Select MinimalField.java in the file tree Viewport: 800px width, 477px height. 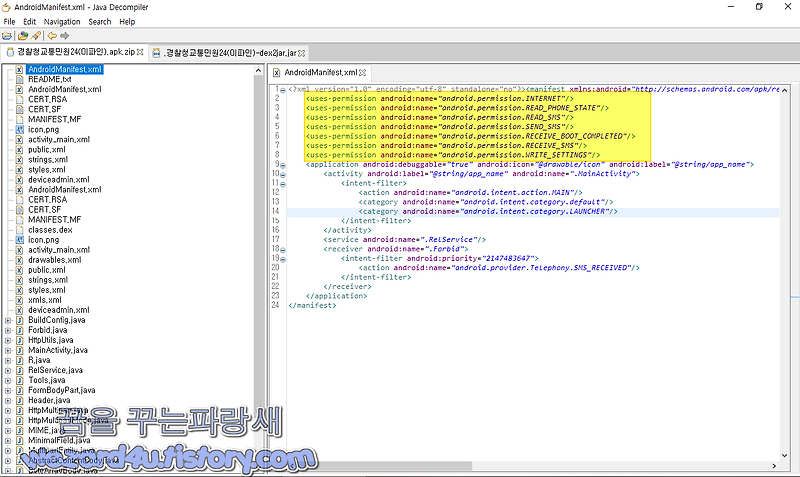[59, 441]
